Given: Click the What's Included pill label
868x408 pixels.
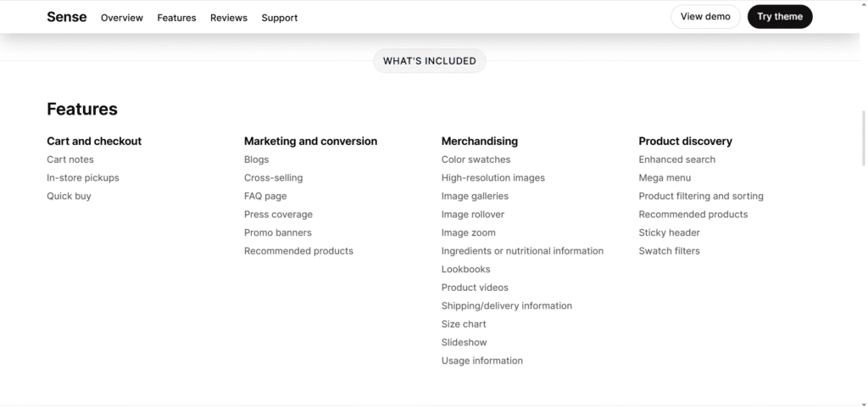Looking at the screenshot, I should [430, 61].
